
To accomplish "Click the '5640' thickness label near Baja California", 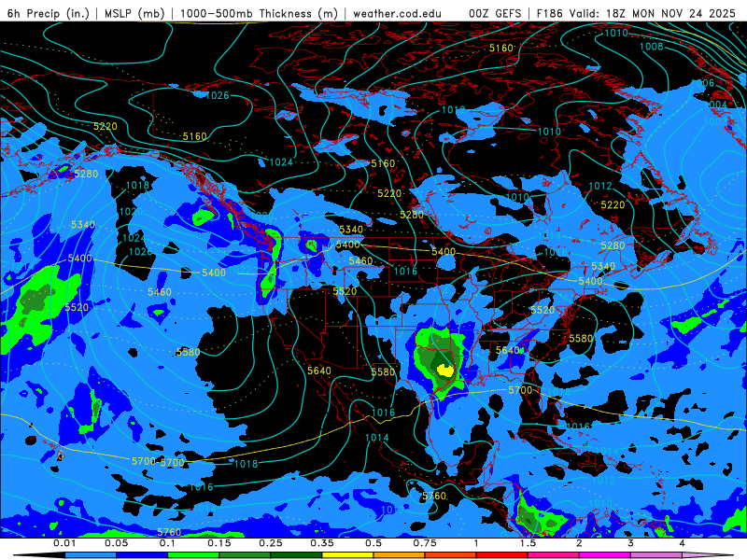I will pyautogui.click(x=319, y=371).
